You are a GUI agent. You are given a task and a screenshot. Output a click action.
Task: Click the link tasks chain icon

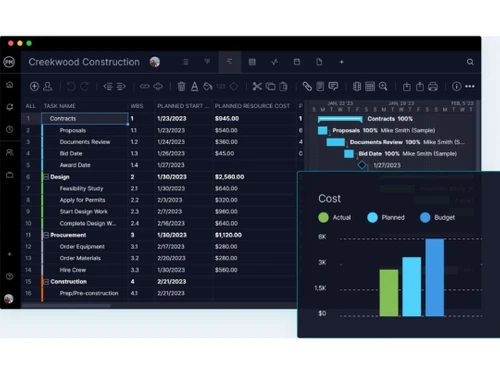coord(145,86)
